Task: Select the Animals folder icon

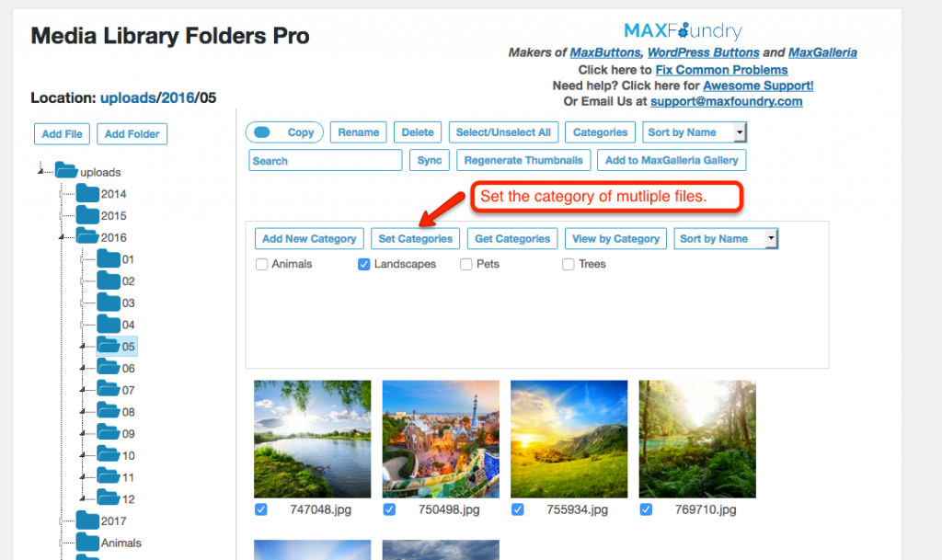Action: 87,542
